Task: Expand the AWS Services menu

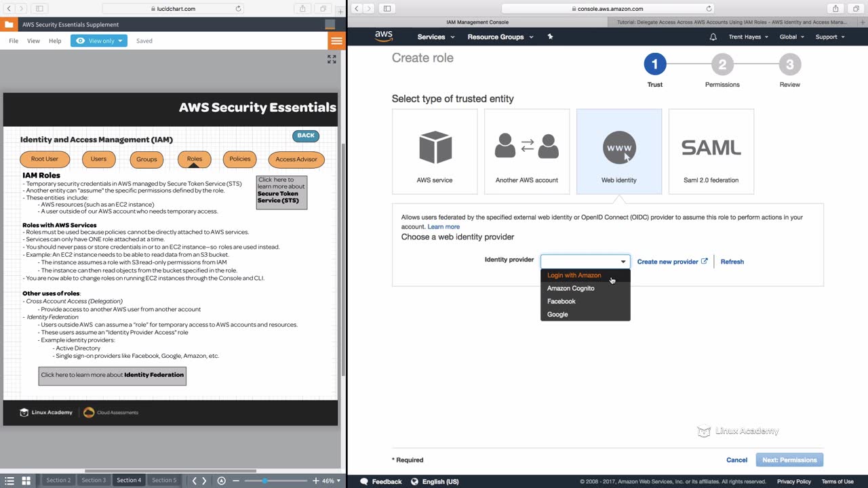Action: click(x=435, y=37)
